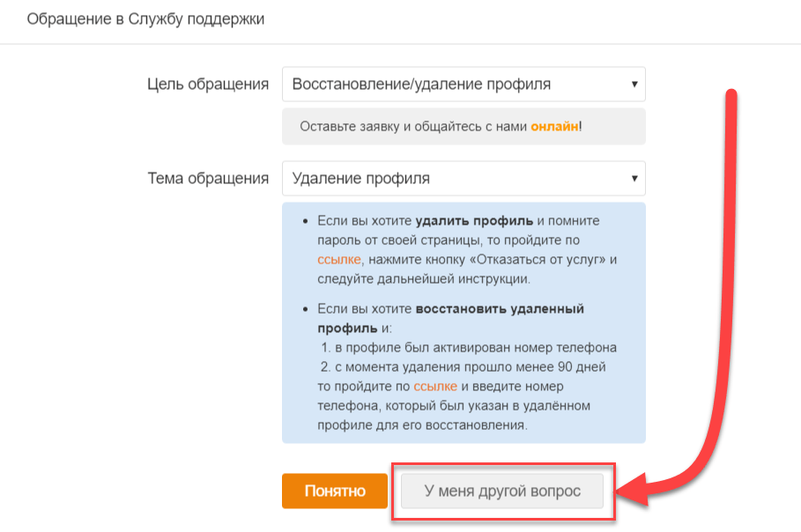Open the "ссылке" link in the restore-profile paragraph
Image resolution: width=801 pixels, height=532 pixels.
(x=435, y=387)
